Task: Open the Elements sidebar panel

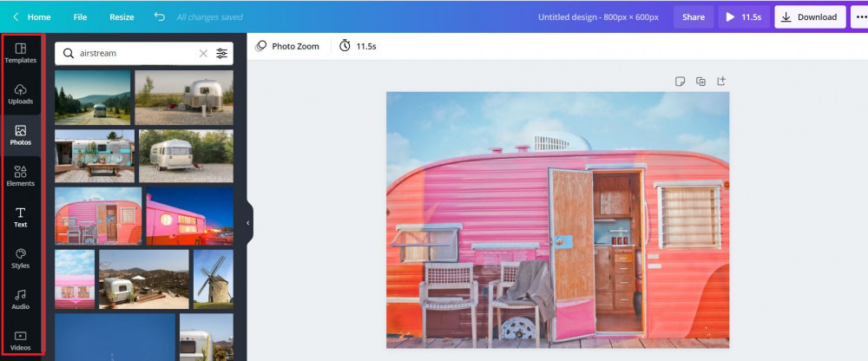Action: (21, 177)
